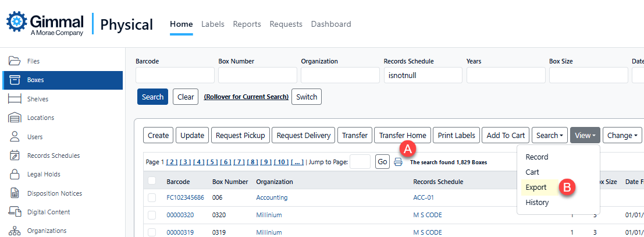Go to page 3 link in pagination

[x=185, y=162]
